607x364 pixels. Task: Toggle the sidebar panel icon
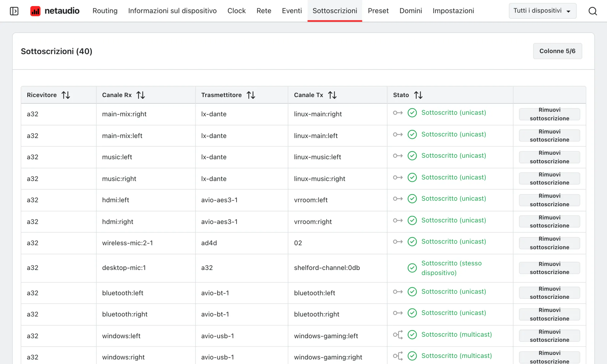pyautogui.click(x=14, y=11)
